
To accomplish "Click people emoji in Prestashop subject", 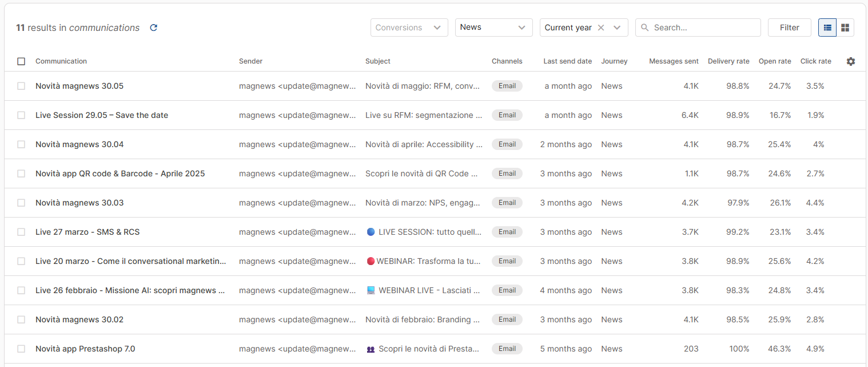I will [371, 349].
